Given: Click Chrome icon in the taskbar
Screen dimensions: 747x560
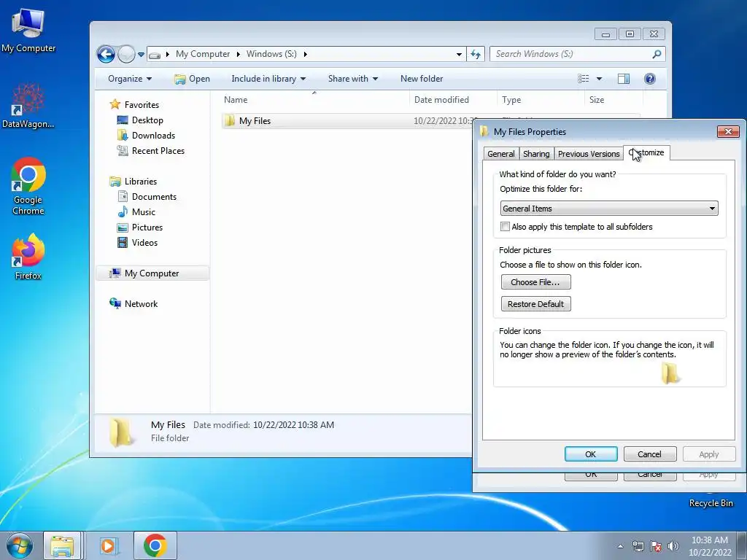Looking at the screenshot, I should coord(155,545).
